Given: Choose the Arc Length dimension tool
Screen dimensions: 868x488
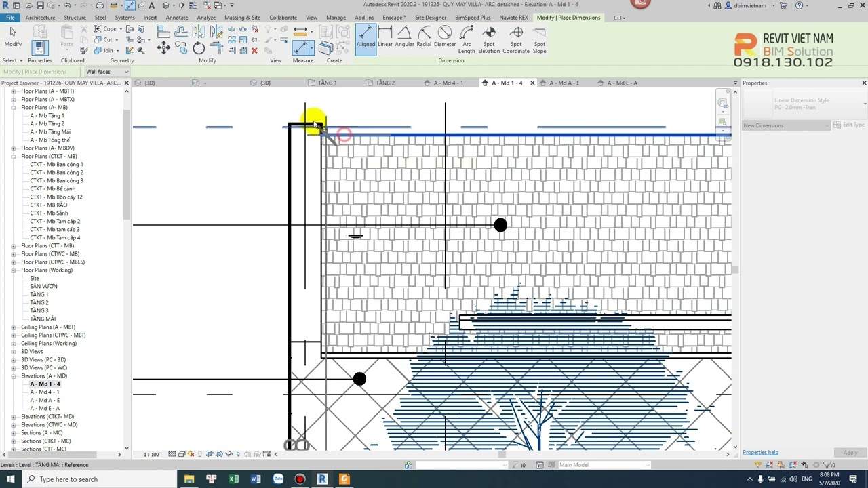Looking at the screenshot, I should coord(467,40).
